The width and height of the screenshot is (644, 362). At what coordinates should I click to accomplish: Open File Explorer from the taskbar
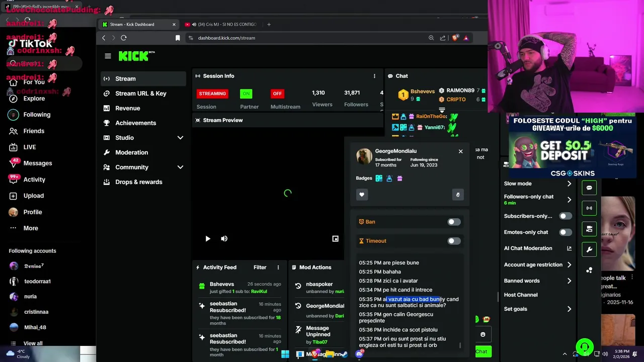coord(330,354)
